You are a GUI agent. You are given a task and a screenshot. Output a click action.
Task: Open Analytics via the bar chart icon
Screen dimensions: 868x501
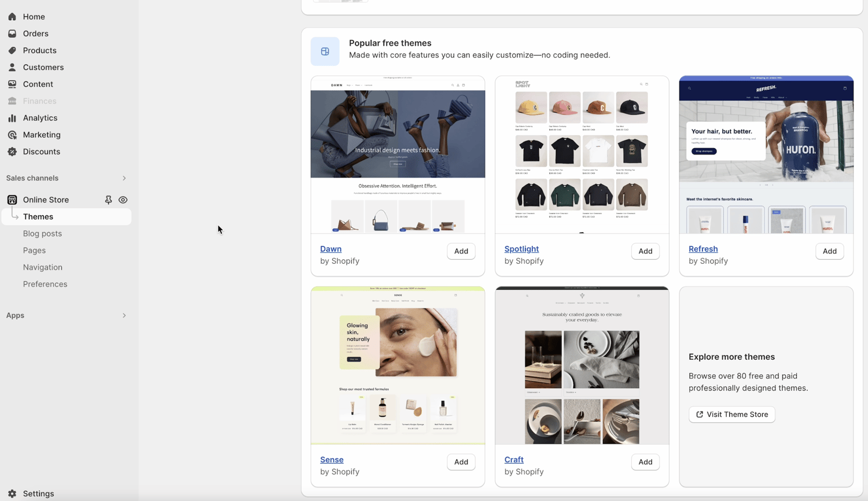pyautogui.click(x=12, y=118)
